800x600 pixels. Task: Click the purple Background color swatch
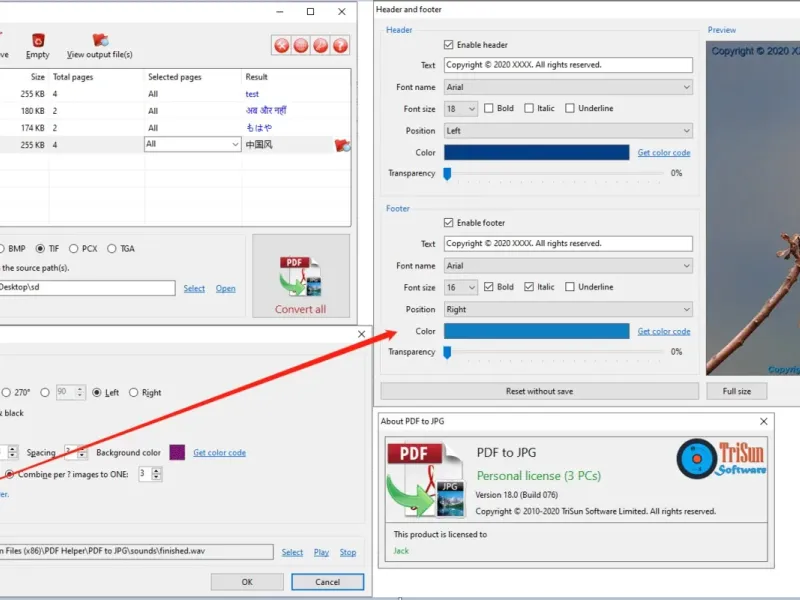[x=177, y=452]
